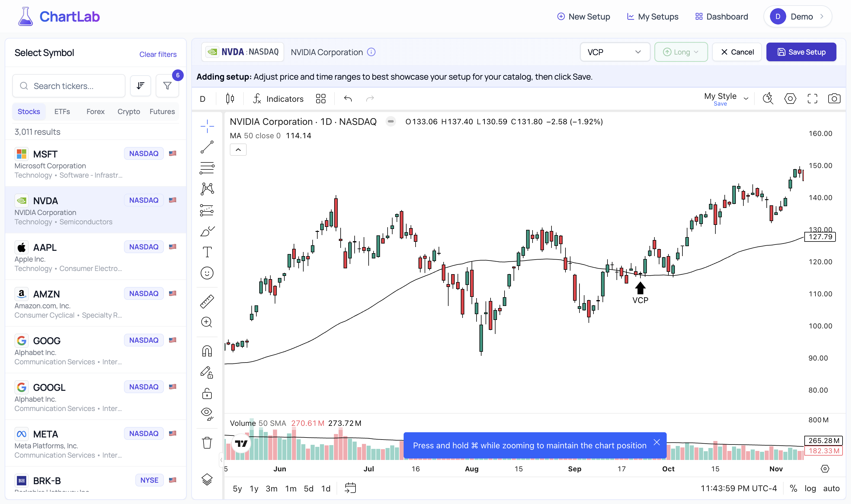851x504 pixels.
Task: Toggle stay in drawing mode
Action: [x=207, y=372]
